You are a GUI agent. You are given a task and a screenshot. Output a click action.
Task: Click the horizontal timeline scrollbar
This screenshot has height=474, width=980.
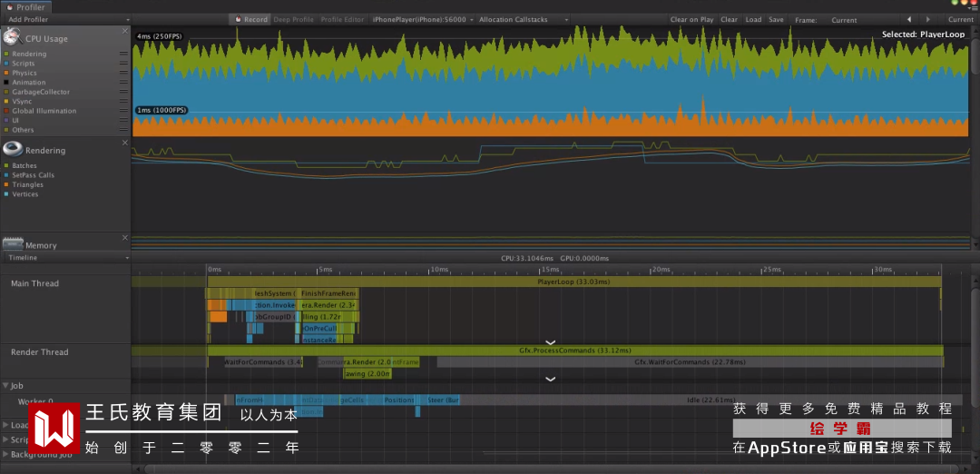click(550, 469)
